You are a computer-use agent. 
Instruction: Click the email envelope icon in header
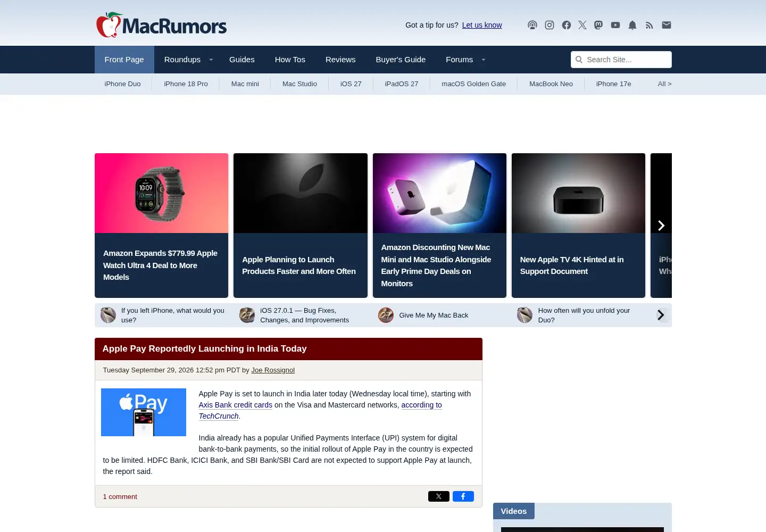tap(667, 25)
